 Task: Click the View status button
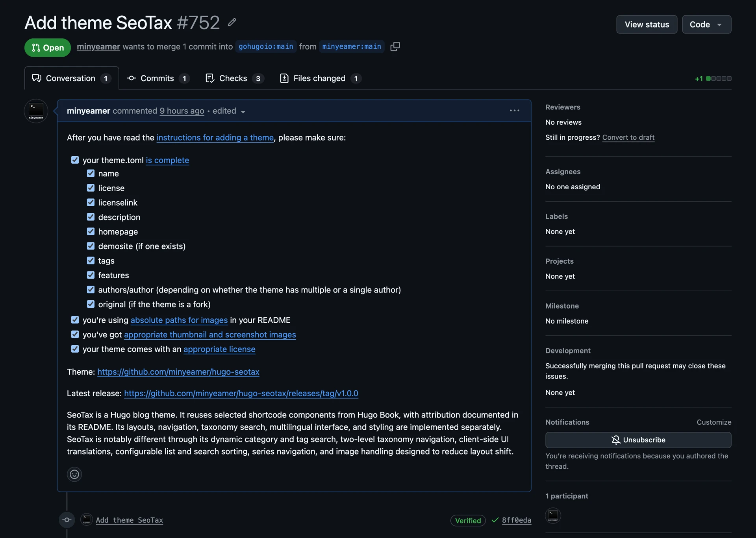647,24
